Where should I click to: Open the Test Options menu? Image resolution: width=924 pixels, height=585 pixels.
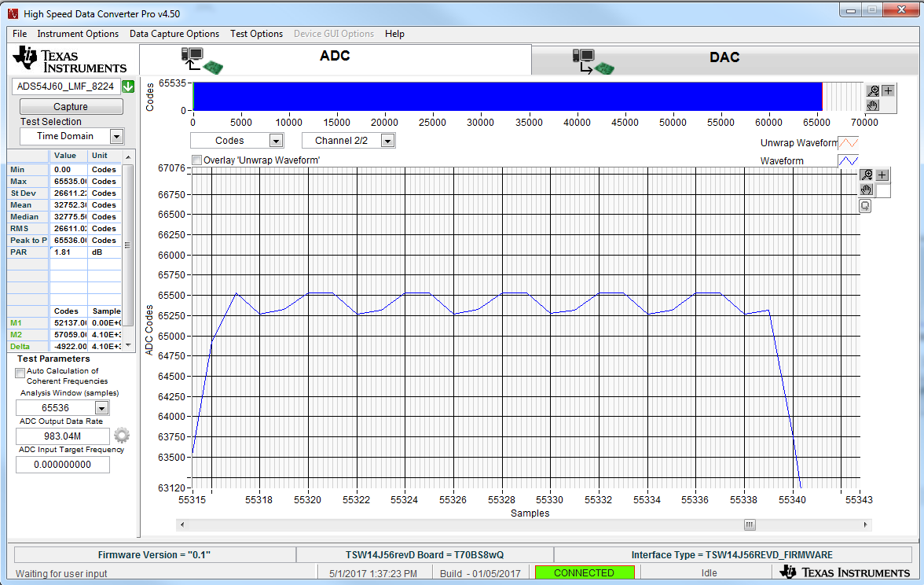(x=256, y=34)
